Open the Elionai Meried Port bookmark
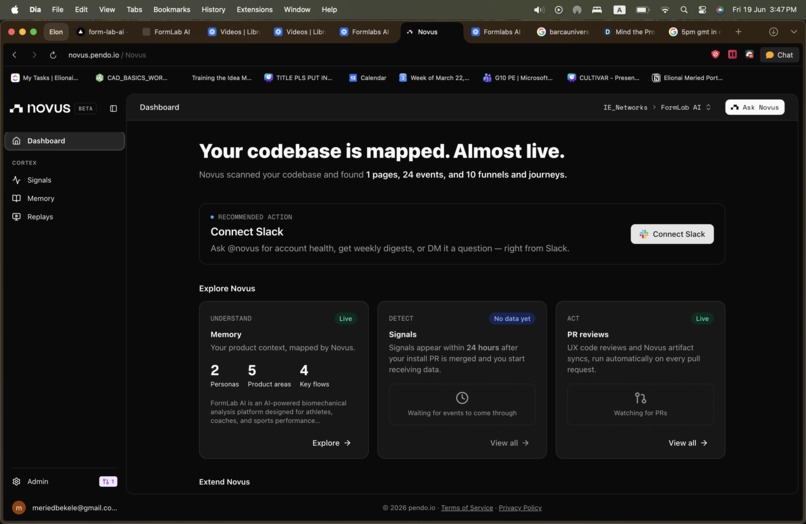Viewport: 806px width, 524px height. tap(687, 78)
